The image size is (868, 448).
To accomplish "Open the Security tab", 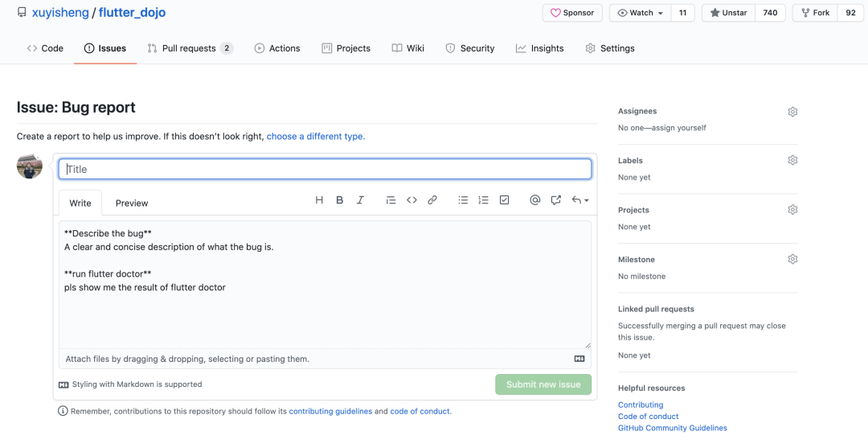I will coord(470,48).
